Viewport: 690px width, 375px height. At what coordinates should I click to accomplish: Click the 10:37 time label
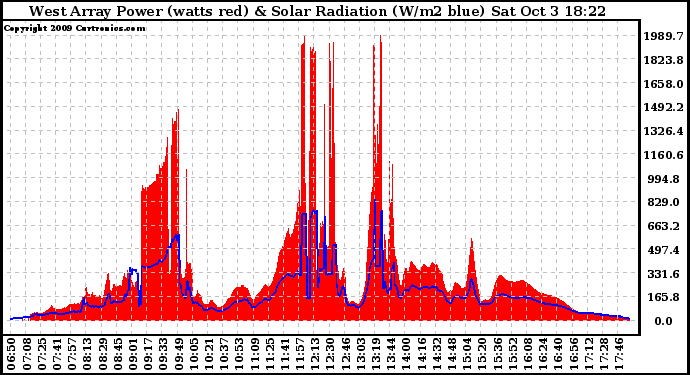click(224, 354)
